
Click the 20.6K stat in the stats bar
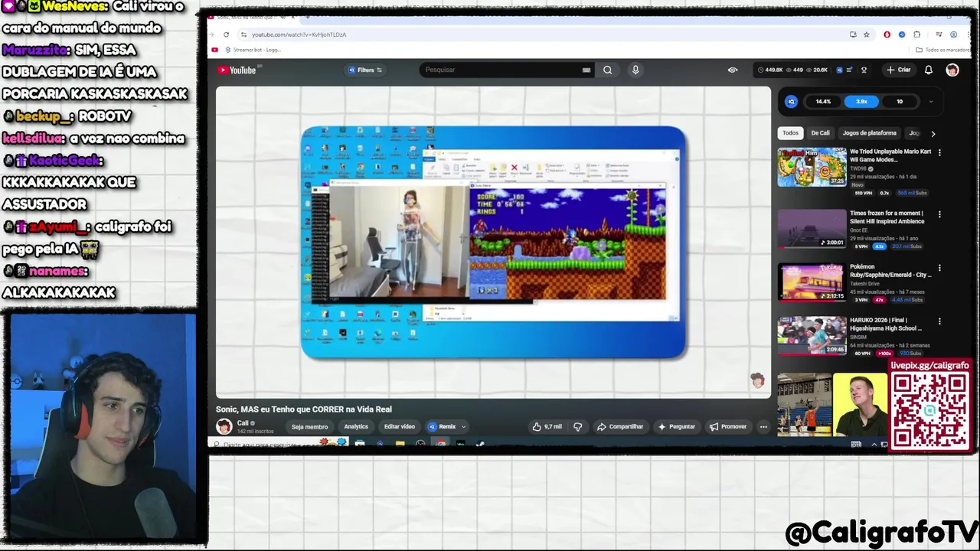[x=815, y=70]
